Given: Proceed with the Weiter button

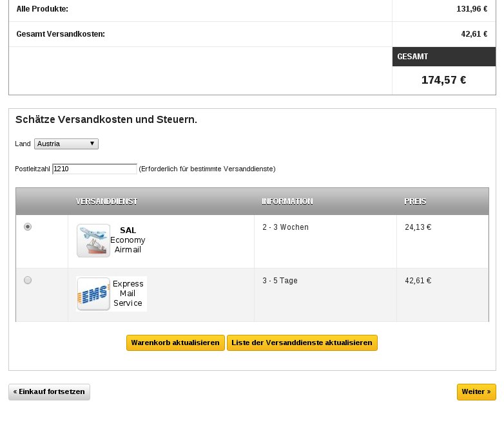Looking at the screenshot, I should (476, 391).
